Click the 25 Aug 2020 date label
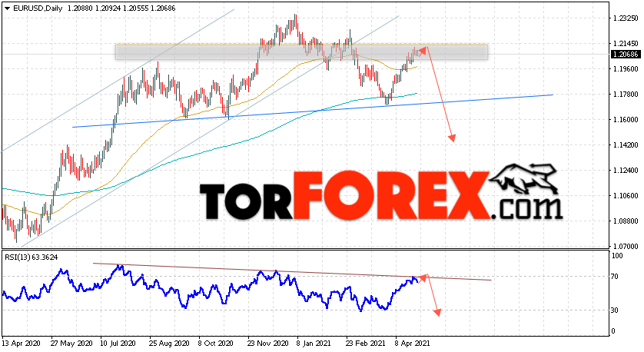644x352 pixels. [169, 343]
